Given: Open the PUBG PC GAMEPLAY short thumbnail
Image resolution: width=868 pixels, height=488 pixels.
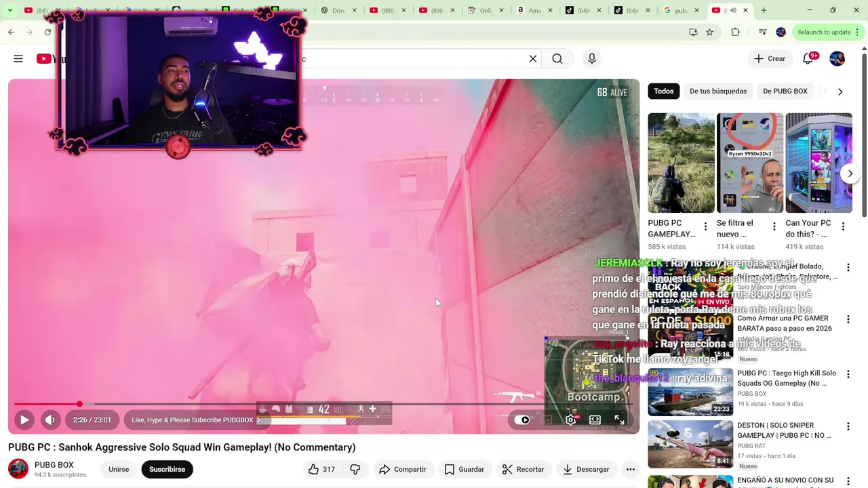Looking at the screenshot, I should (x=681, y=163).
